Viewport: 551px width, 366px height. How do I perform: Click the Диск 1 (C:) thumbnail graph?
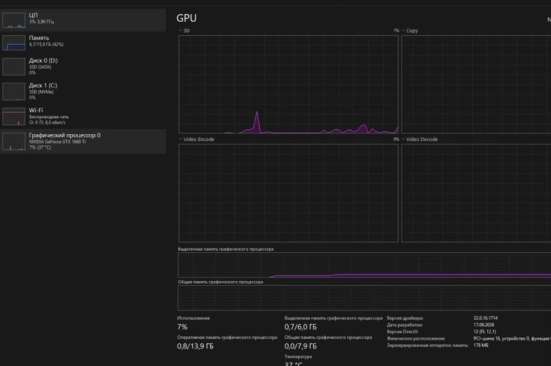(14, 91)
